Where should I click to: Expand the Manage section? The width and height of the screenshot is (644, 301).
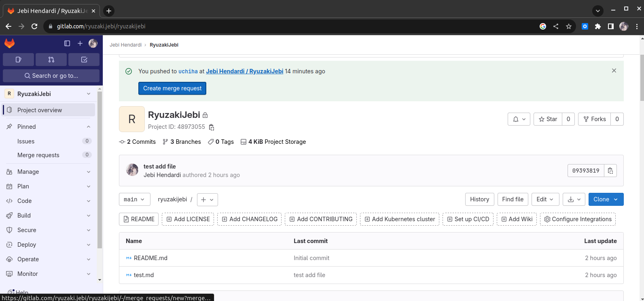(49, 172)
